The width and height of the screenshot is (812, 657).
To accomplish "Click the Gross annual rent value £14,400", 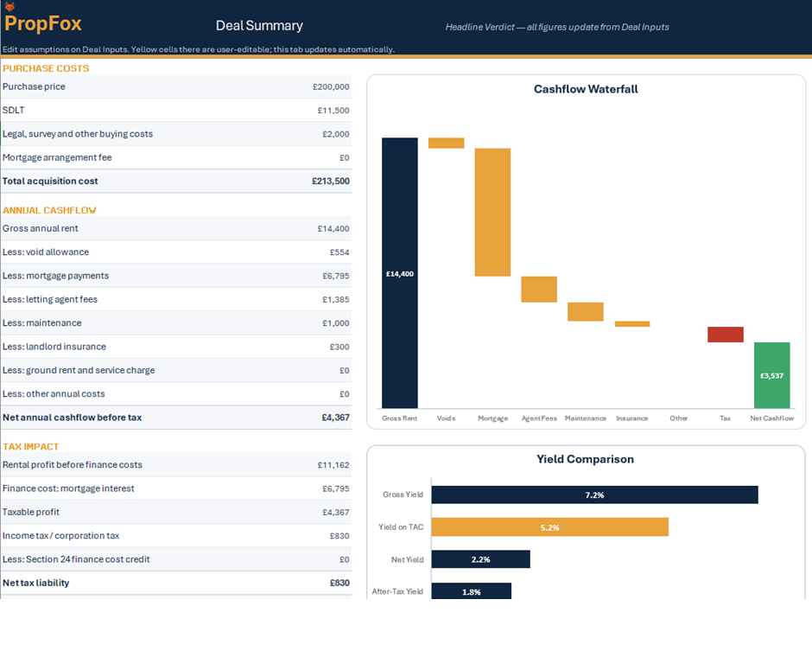I will click(x=333, y=228).
